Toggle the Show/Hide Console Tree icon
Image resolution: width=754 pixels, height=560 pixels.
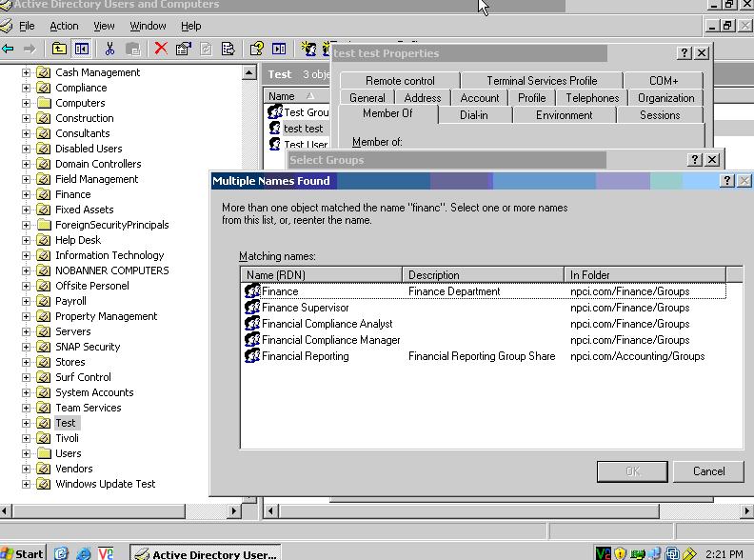tap(81, 50)
